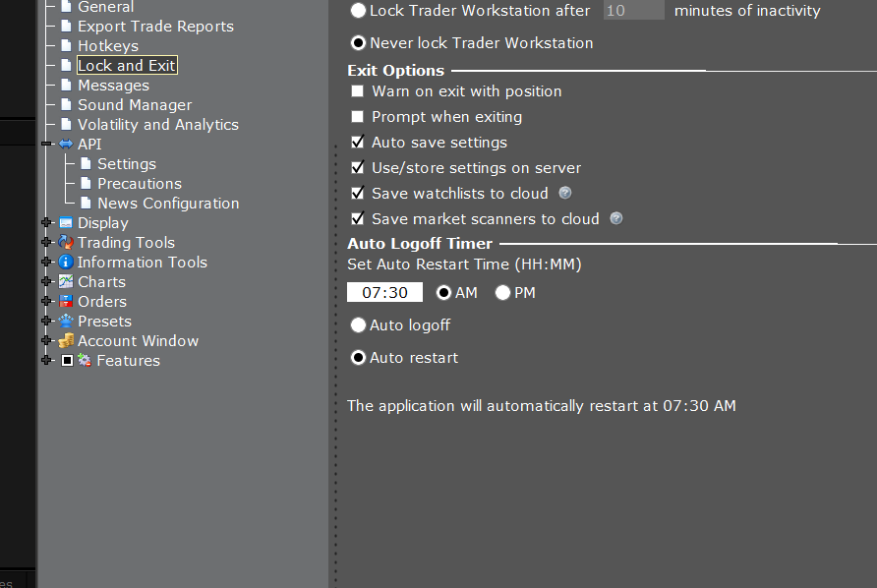Click the Display monitor icon
The image size is (877, 588).
[66, 223]
